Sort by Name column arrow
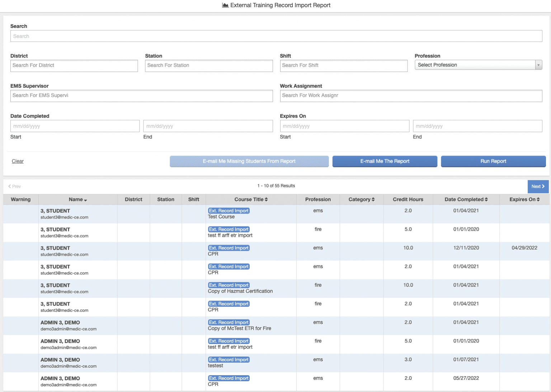 pyautogui.click(x=85, y=200)
